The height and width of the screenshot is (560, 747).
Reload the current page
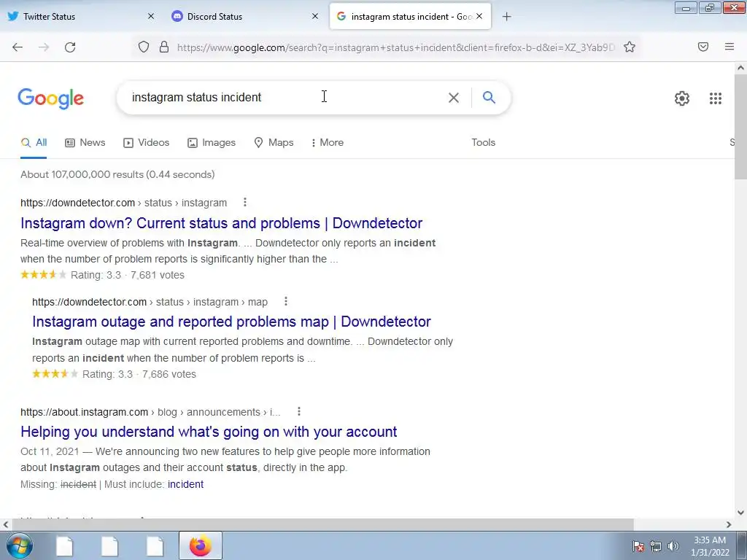(x=70, y=47)
